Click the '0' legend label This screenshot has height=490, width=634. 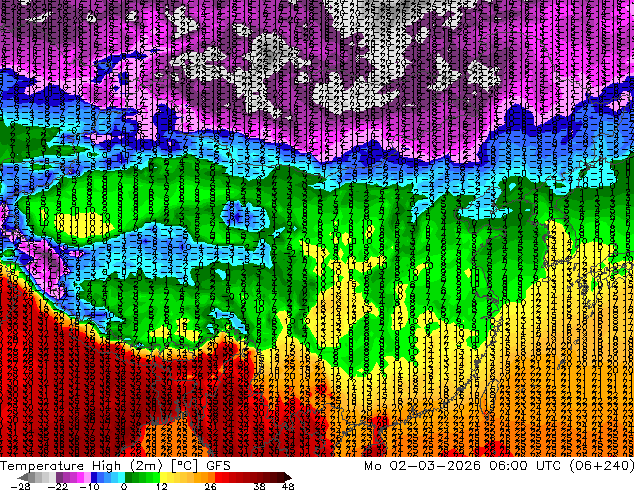[124, 486]
